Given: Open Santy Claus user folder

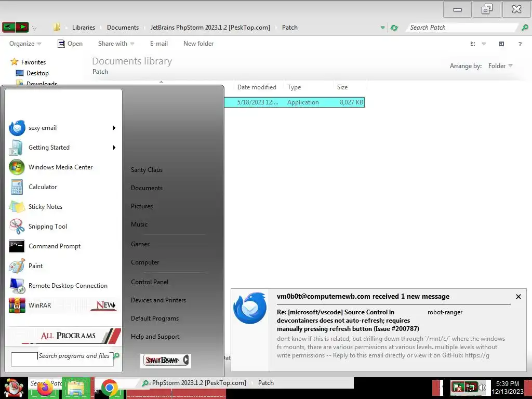Looking at the screenshot, I should (147, 170).
